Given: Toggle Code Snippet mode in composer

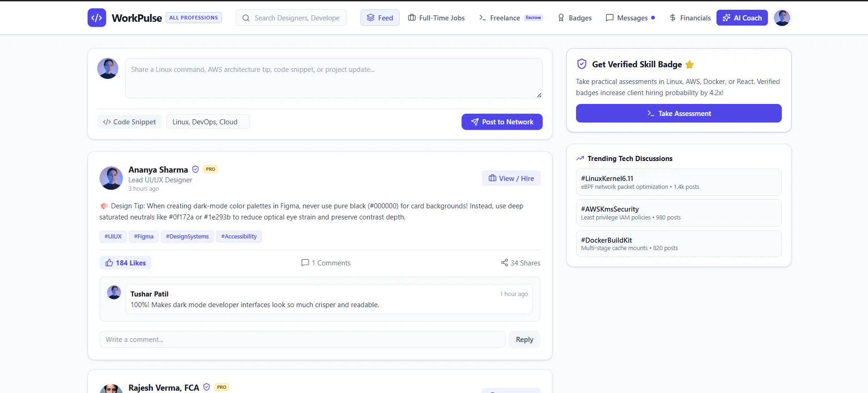Looking at the screenshot, I should (x=129, y=122).
